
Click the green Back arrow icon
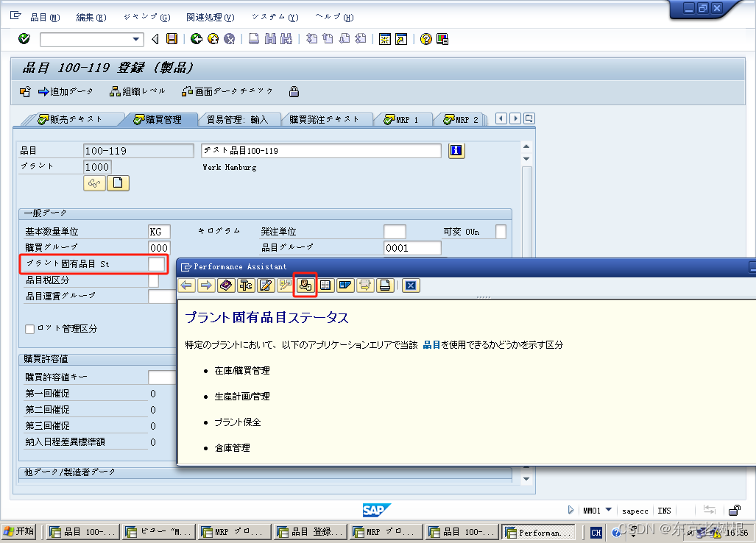197,38
